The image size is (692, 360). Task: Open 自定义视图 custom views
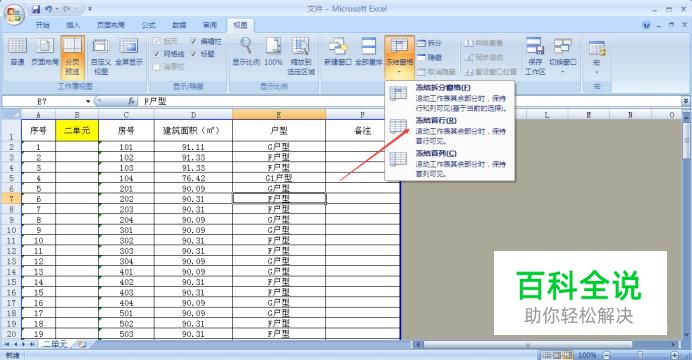point(101,56)
